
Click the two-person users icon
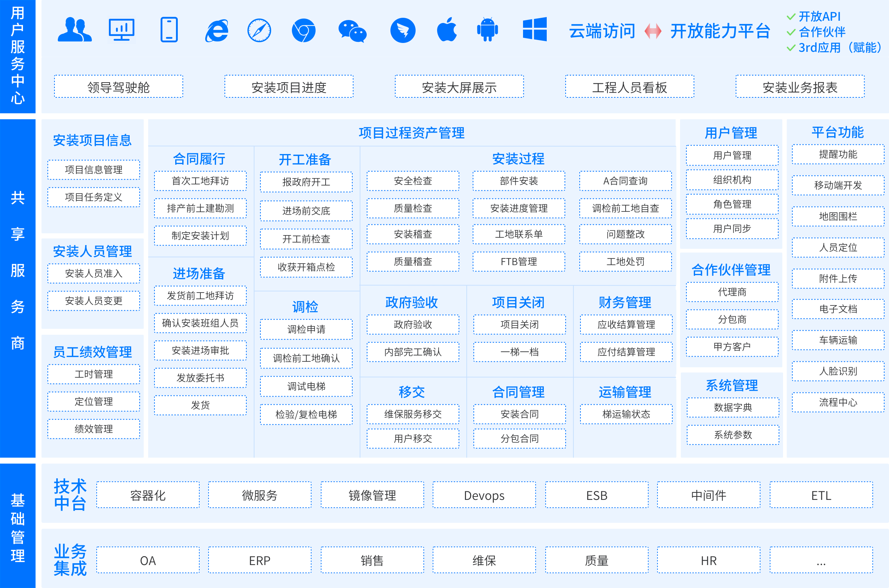click(x=75, y=30)
